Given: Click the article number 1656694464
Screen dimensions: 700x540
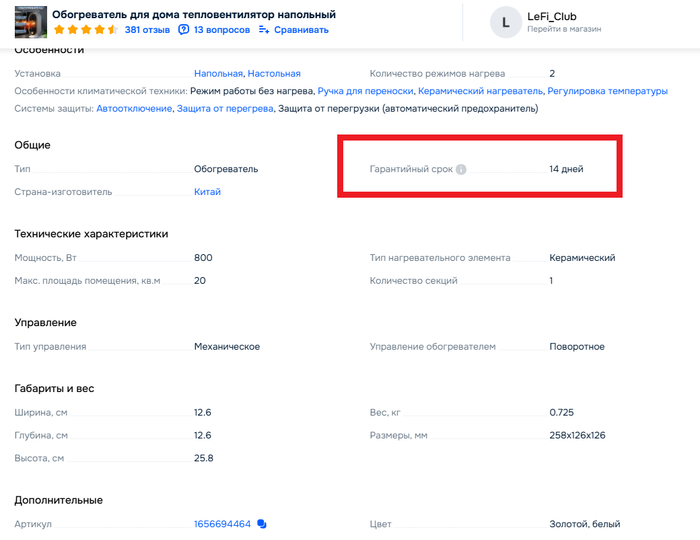Looking at the screenshot, I should [x=222, y=524].
